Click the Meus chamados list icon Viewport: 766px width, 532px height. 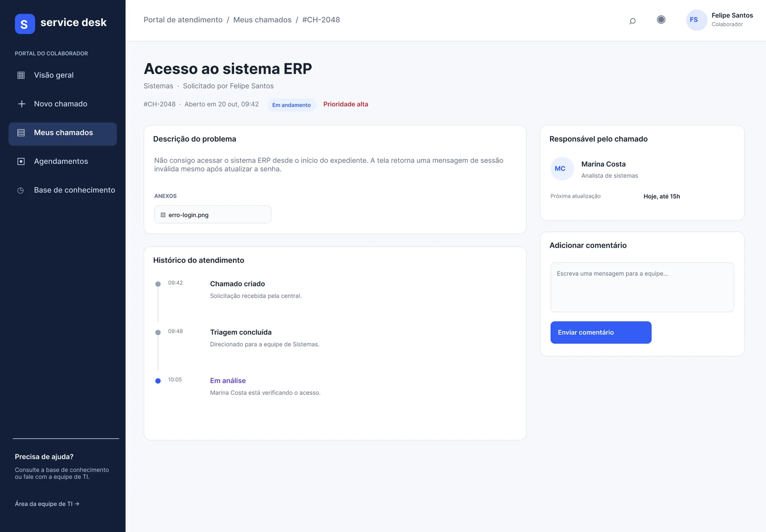(21, 133)
